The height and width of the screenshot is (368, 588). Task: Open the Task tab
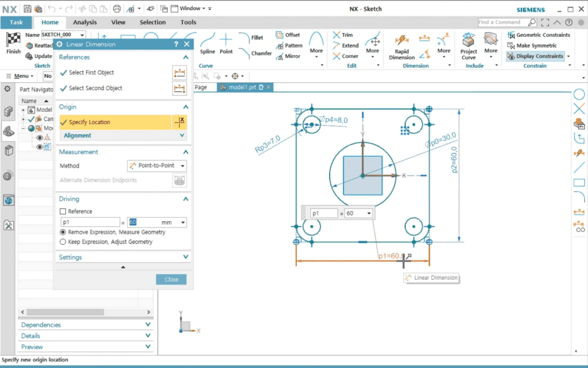point(16,23)
